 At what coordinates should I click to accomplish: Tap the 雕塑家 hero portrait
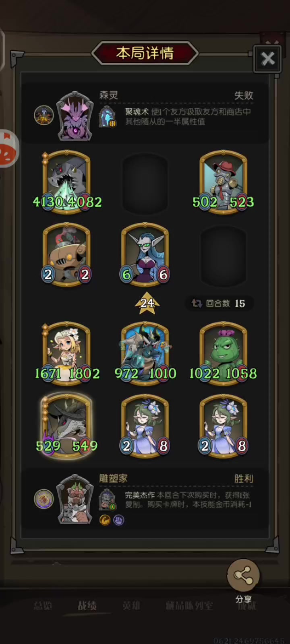[75, 499]
